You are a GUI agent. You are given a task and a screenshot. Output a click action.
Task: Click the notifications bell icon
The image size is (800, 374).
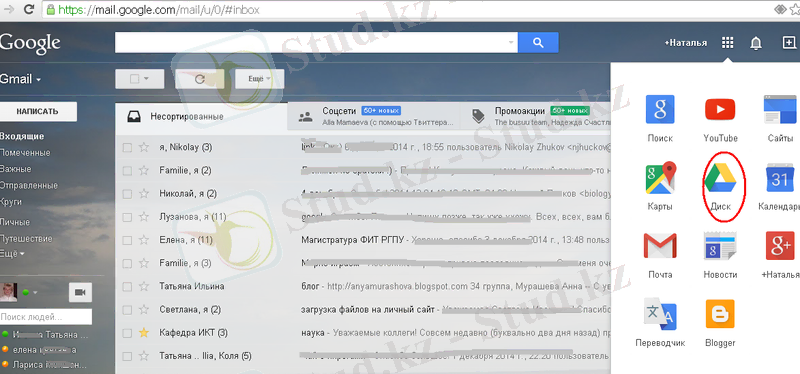pos(756,43)
